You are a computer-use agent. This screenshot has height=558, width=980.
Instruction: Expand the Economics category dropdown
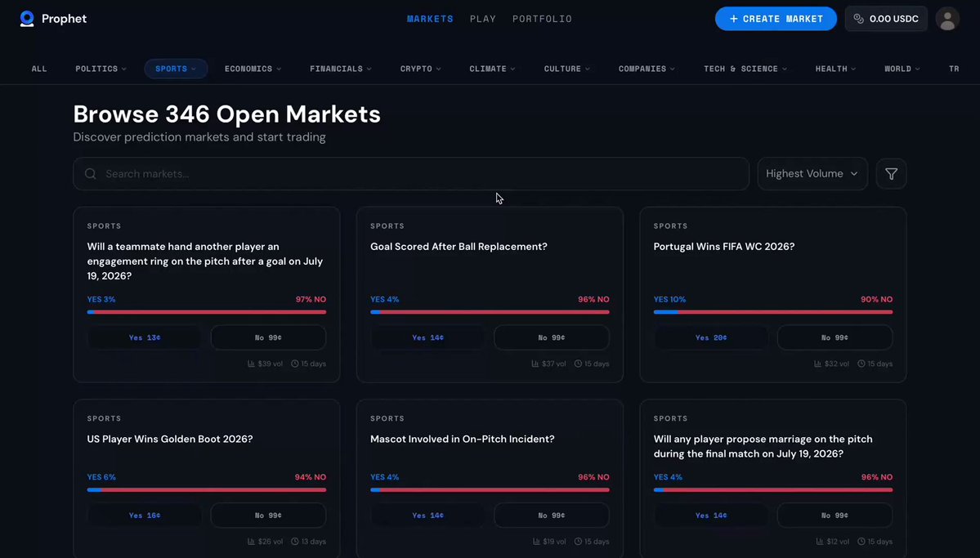click(253, 69)
